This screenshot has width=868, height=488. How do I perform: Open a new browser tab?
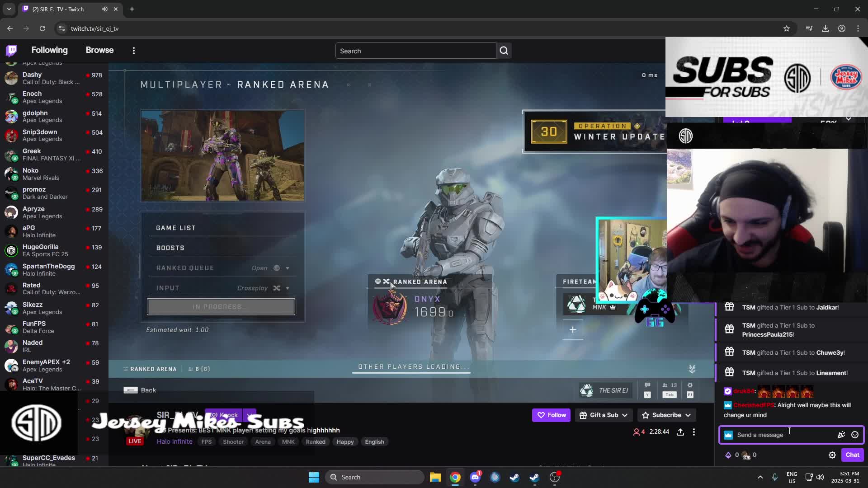tap(132, 9)
